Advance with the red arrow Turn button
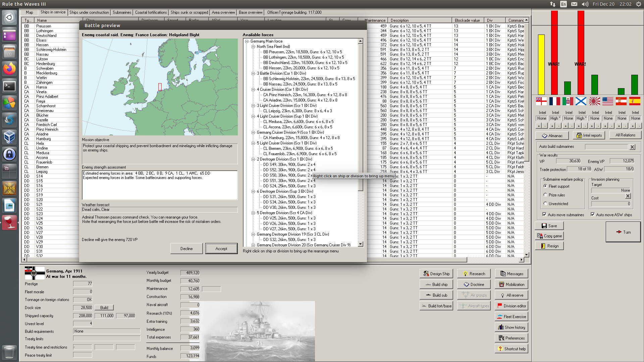The width and height of the screenshot is (644, 362). (x=623, y=232)
